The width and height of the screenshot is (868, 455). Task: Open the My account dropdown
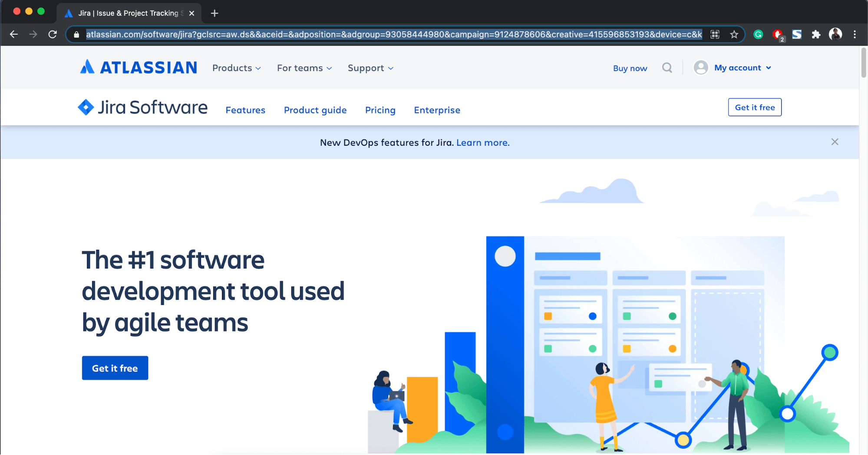click(743, 68)
